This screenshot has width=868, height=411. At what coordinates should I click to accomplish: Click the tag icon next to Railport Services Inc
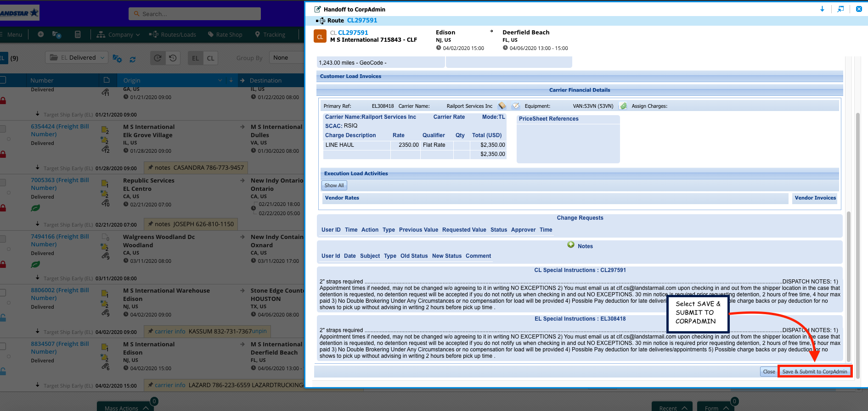(x=502, y=106)
